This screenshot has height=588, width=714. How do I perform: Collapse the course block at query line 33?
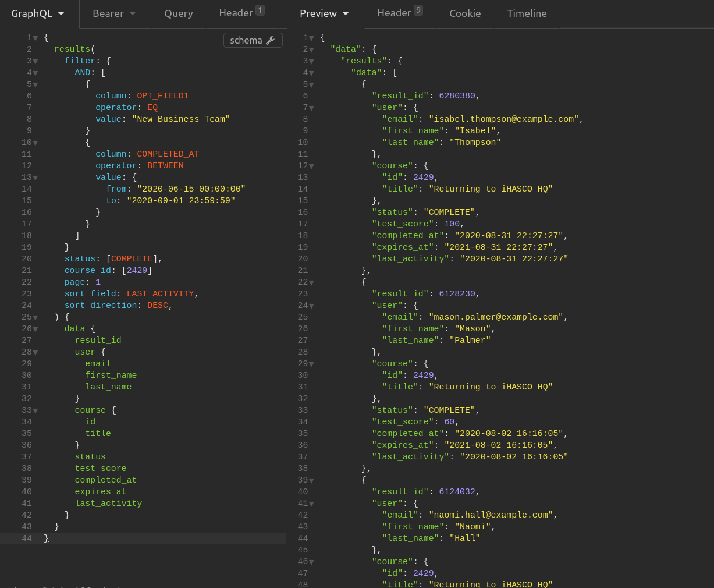tap(35, 411)
